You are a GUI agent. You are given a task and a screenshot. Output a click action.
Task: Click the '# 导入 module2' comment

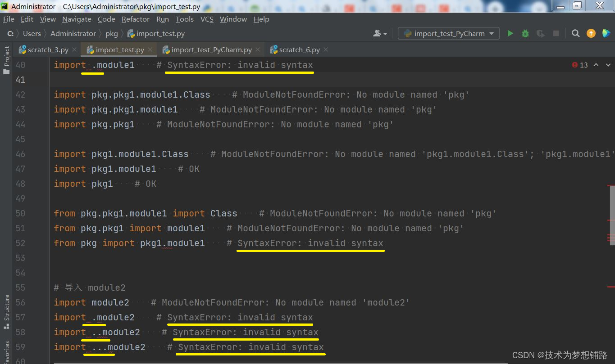[x=90, y=288]
